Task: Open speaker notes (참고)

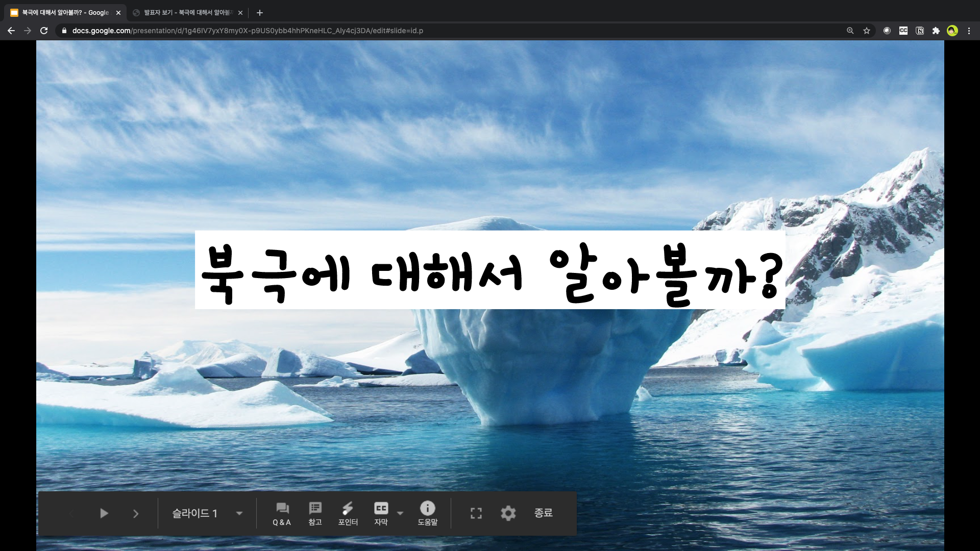Action: pos(315,513)
